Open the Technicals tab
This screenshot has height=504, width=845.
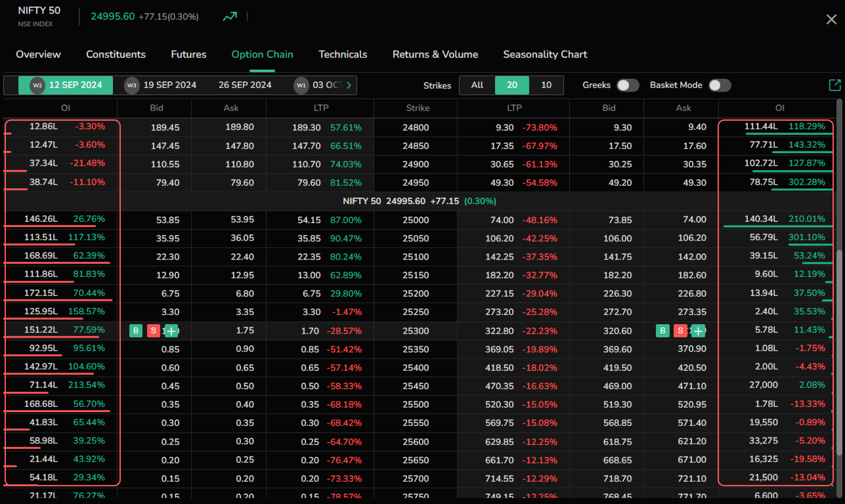[x=343, y=54]
